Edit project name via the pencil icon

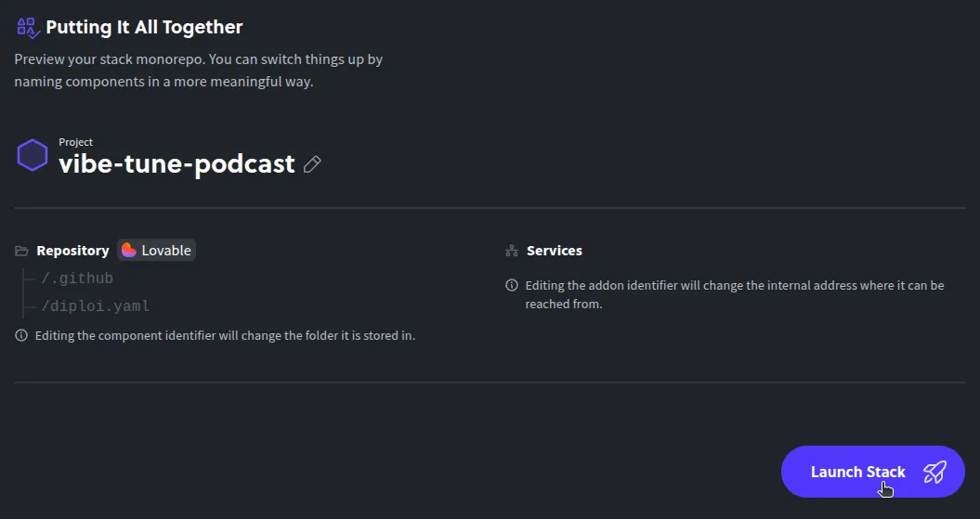coord(312,165)
